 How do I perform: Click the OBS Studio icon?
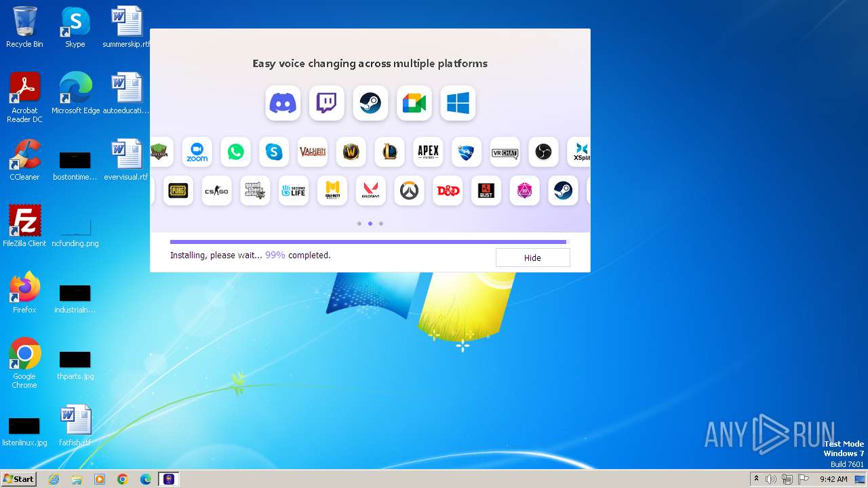[543, 152]
